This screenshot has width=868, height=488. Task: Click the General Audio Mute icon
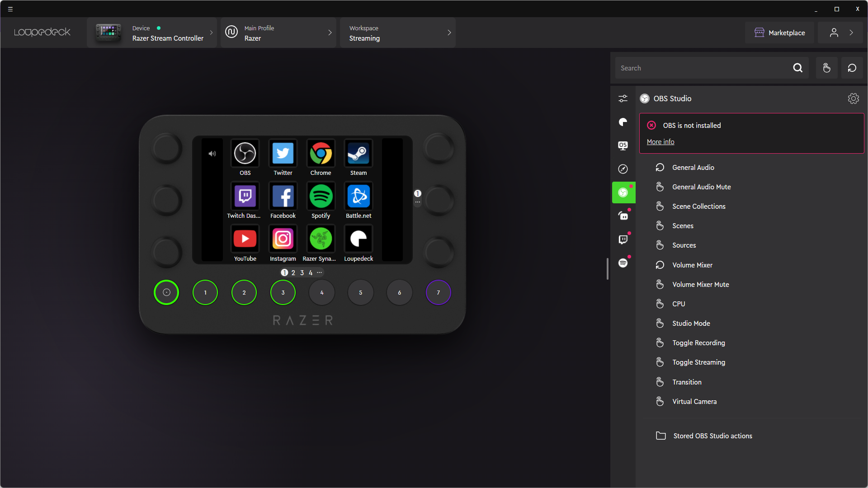point(659,187)
